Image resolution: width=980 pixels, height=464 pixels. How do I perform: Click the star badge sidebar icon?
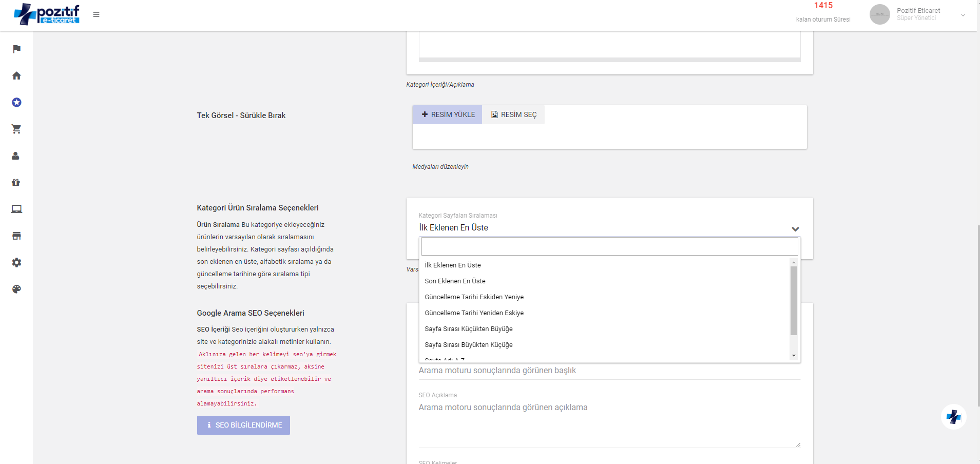[16, 102]
